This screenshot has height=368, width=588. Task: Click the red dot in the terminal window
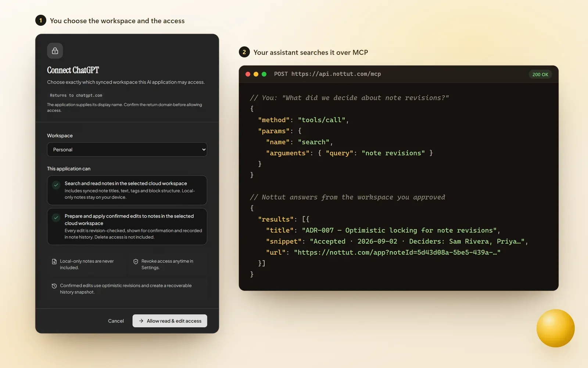248,74
